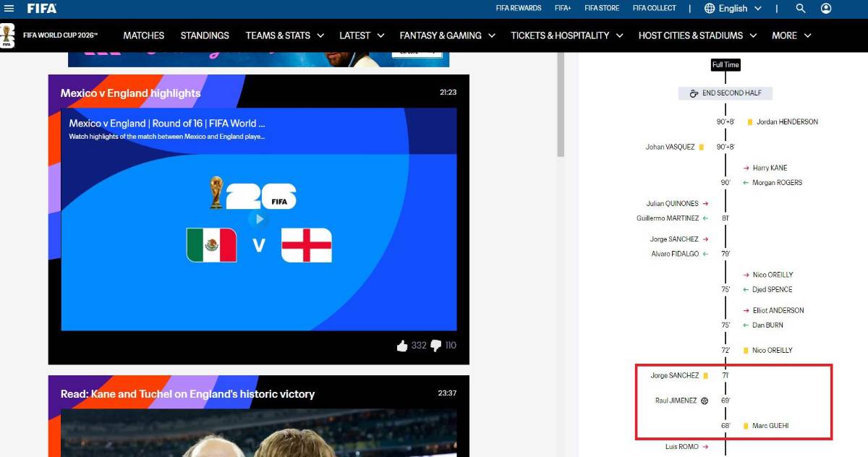Go to FIFA+ link
Screen dimensions: 868x457
point(563,9)
